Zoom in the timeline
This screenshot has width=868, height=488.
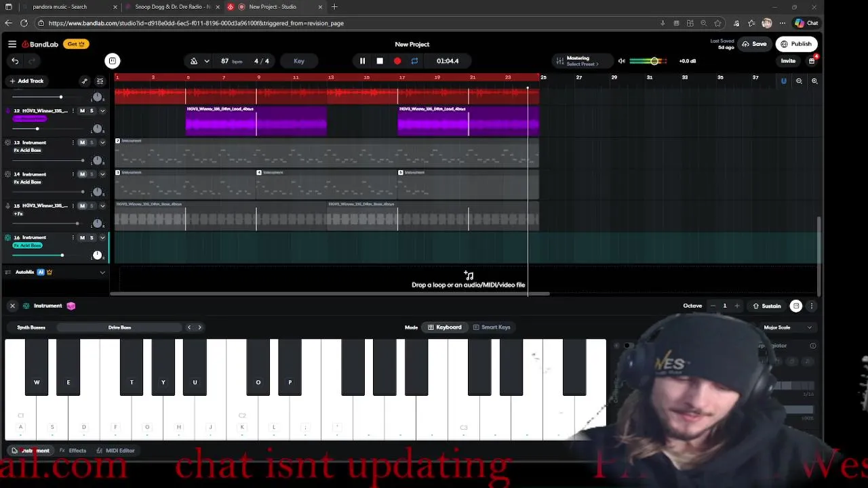point(814,81)
